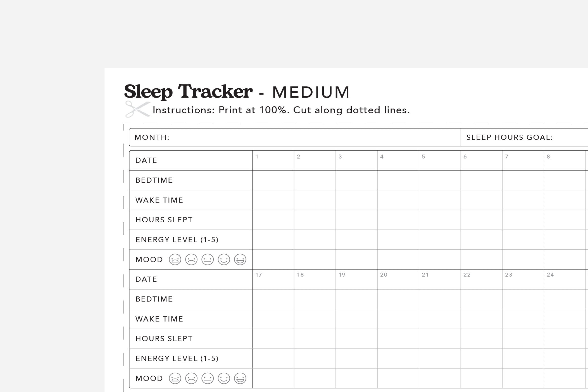Choose the grinning face in the upper MOOD row
Image resolution: width=588 pixels, height=392 pixels.
[240, 259]
